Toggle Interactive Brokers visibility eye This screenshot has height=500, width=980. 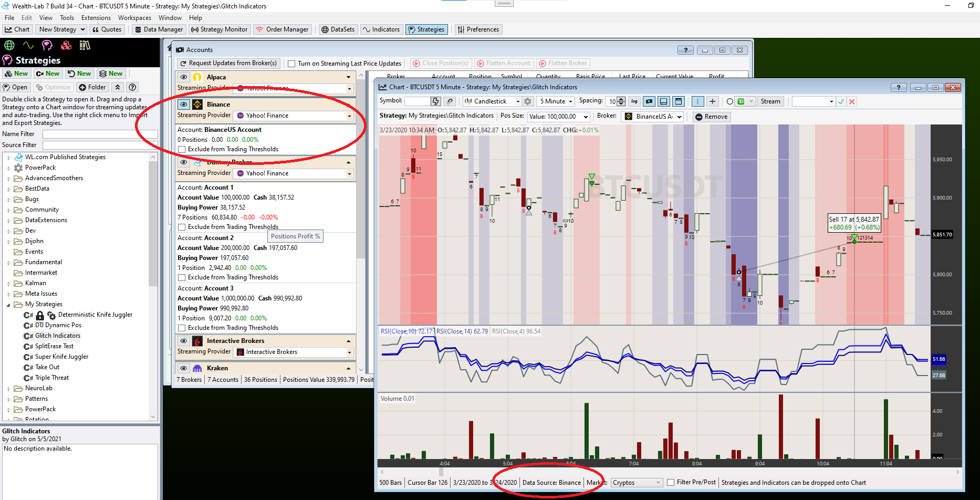tap(183, 341)
